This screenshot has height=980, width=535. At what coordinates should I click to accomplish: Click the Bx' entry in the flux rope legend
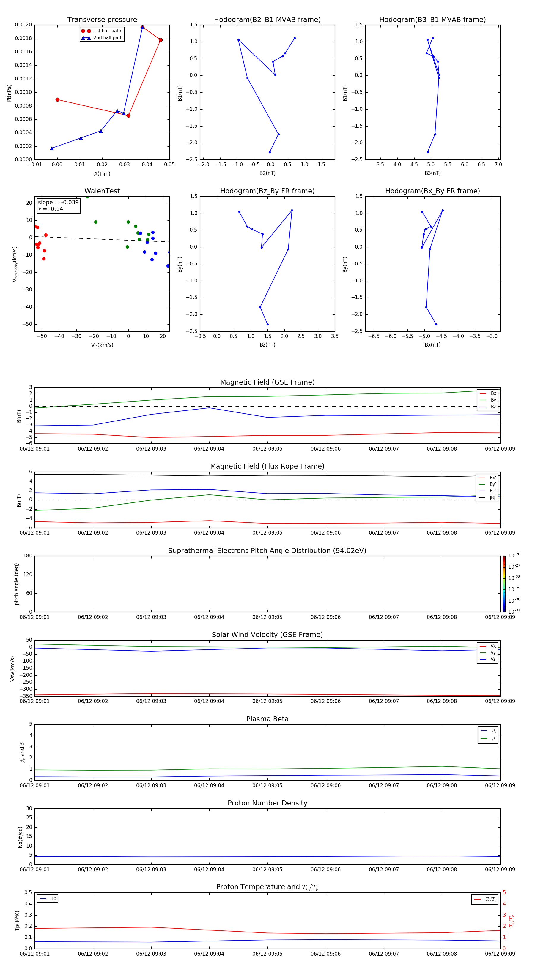(487, 478)
